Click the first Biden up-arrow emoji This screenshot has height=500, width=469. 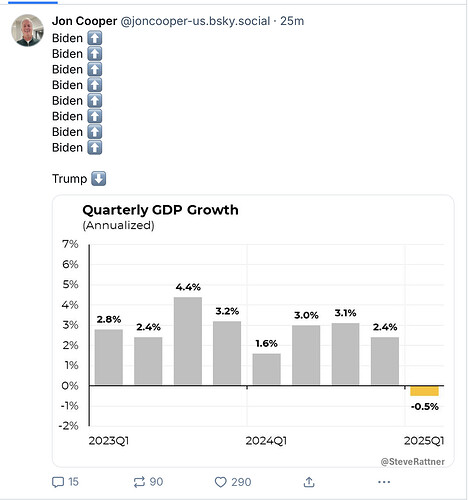[x=95, y=38]
